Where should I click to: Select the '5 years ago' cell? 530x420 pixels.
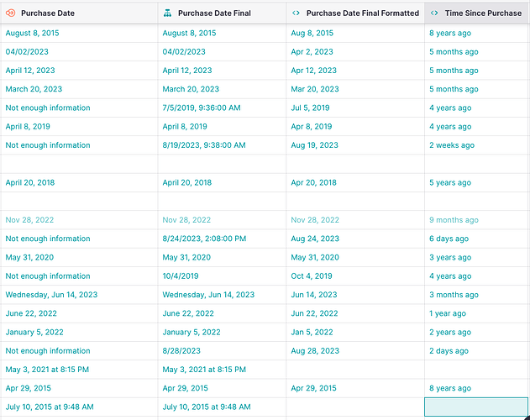point(477,182)
